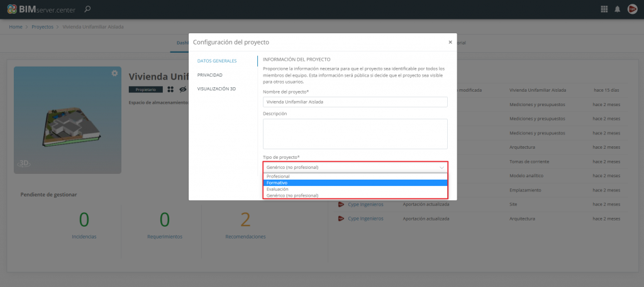The image size is (644, 287).
Task: Follow the Home breadcrumb link
Action: tap(16, 28)
